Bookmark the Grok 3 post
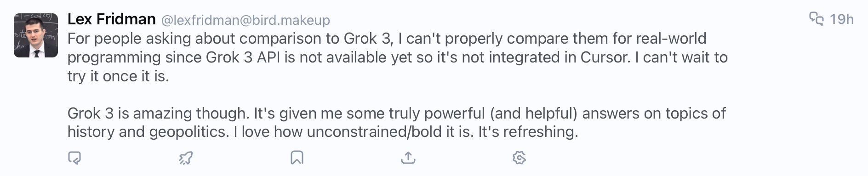Image resolution: width=868 pixels, height=176 pixels. click(297, 158)
